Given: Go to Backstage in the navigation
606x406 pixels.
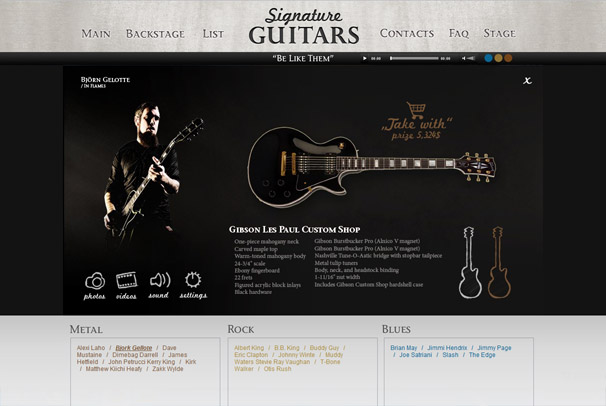Looking at the screenshot, I should click(x=155, y=34).
